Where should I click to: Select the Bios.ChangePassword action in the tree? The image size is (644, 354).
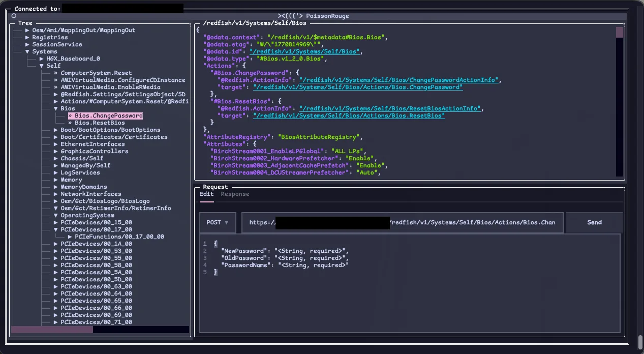(x=105, y=115)
